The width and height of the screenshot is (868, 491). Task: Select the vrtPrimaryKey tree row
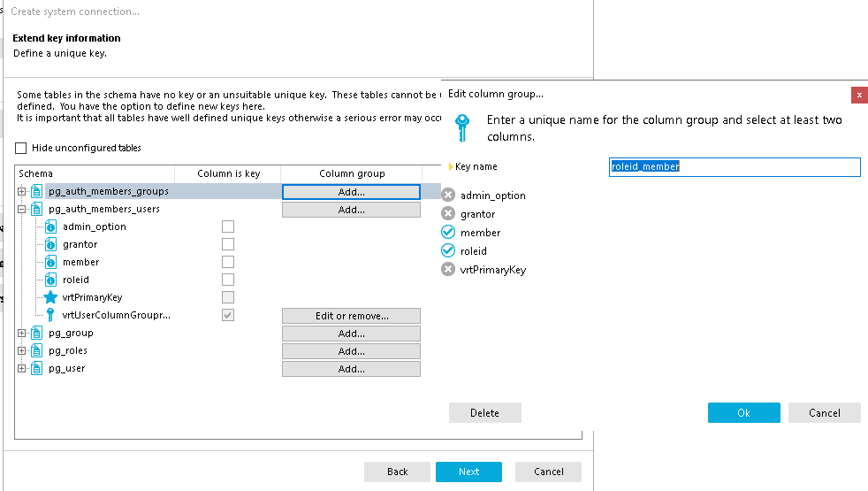click(92, 297)
